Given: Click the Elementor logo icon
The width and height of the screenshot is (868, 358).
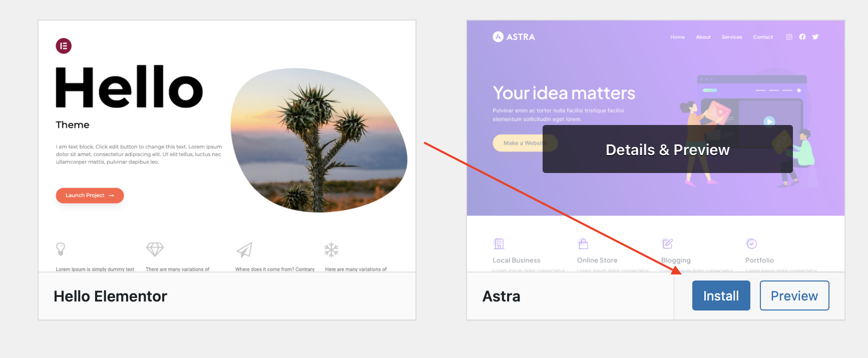Looking at the screenshot, I should [64, 46].
